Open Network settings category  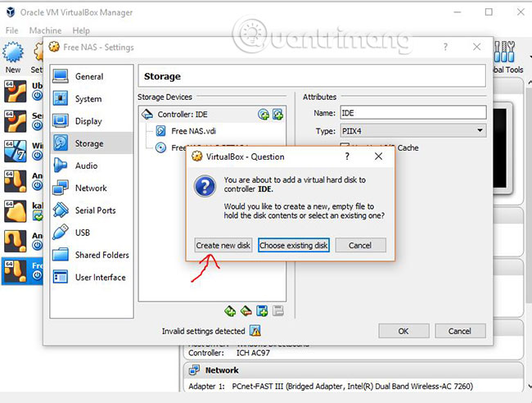92,188
